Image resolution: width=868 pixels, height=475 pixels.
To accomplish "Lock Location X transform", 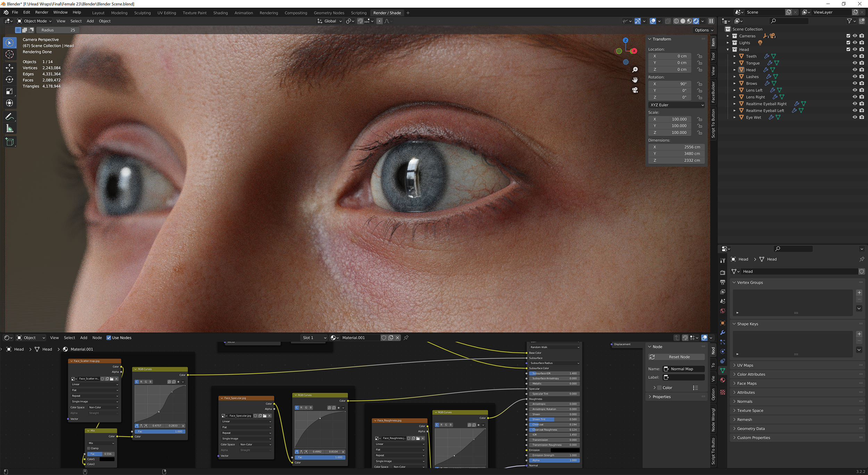I will tap(700, 56).
